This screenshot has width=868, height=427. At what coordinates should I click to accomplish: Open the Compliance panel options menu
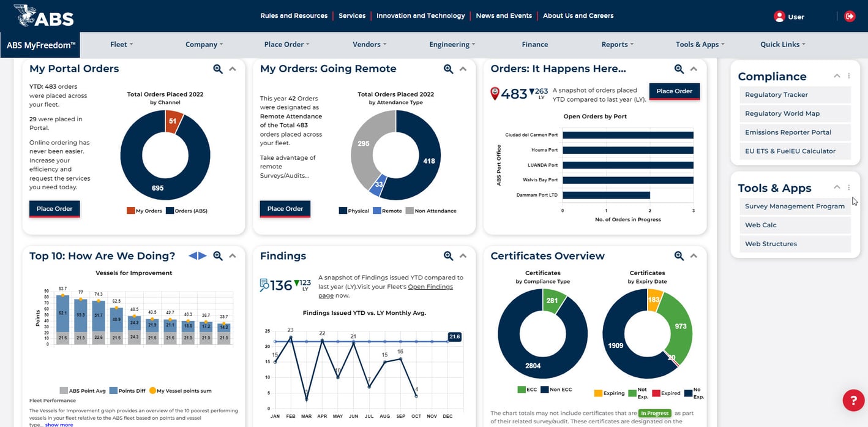tap(849, 76)
